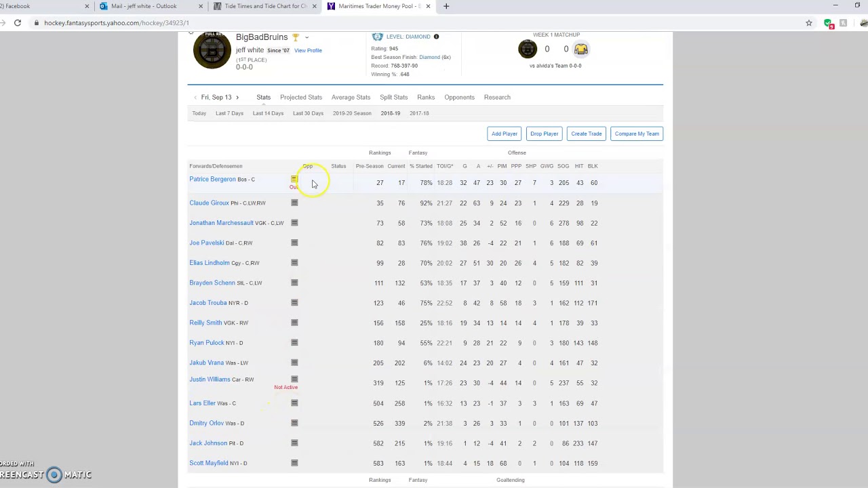Open player notes icon for Dmitry Orlov
Viewport: 868px width, 488px height.
(294, 423)
